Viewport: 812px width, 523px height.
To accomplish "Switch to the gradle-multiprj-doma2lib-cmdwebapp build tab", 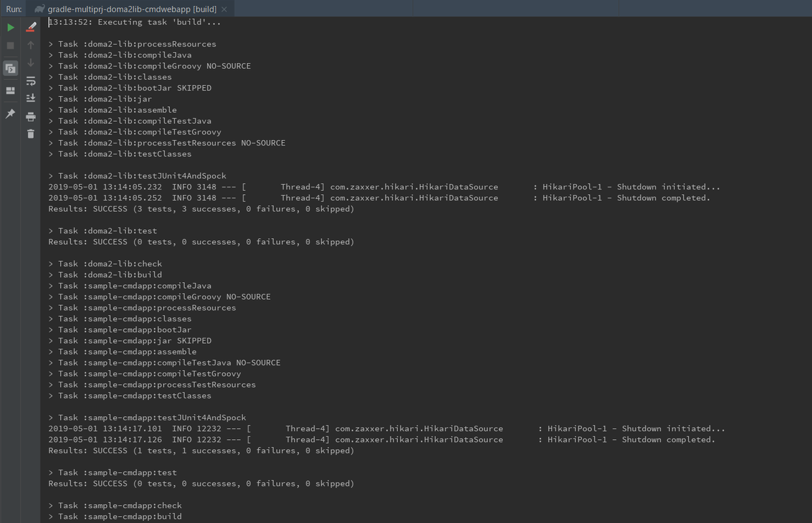I will point(132,9).
